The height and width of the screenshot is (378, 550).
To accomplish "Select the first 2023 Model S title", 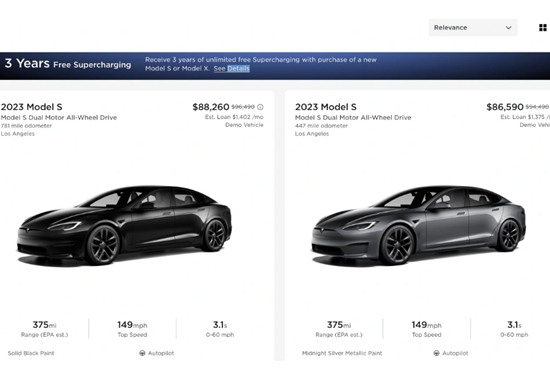I will click(32, 107).
